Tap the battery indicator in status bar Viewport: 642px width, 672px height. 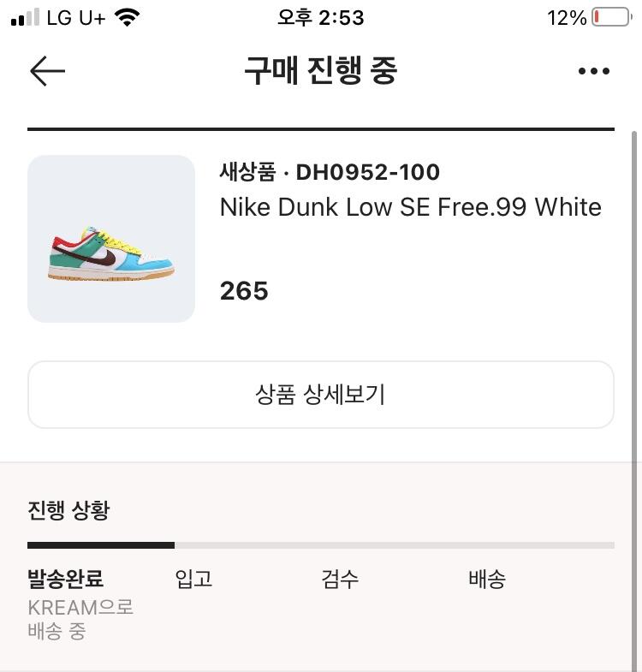tap(610, 17)
